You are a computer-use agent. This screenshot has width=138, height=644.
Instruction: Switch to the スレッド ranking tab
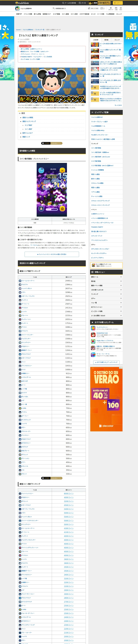(x=117, y=40)
